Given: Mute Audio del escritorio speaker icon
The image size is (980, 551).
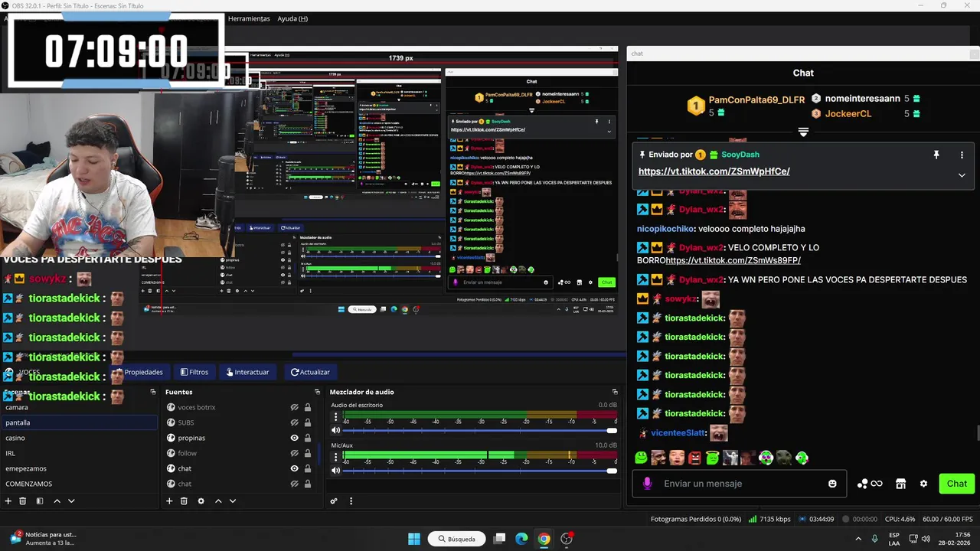Looking at the screenshot, I should [x=335, y=431].
